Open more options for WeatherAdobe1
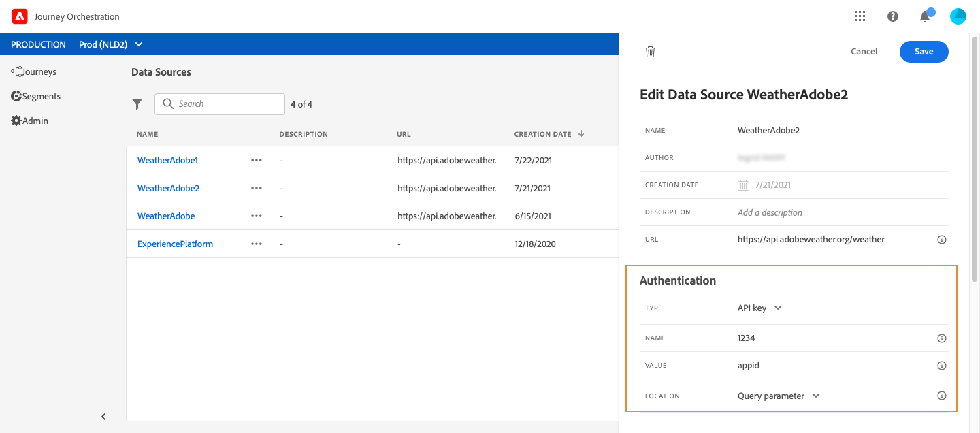 (x=257, y=160)
